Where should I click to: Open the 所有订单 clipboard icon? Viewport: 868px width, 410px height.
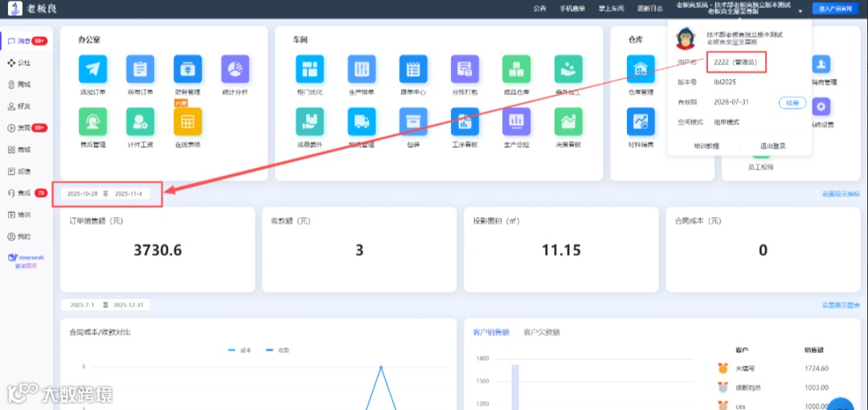(140, 69)
